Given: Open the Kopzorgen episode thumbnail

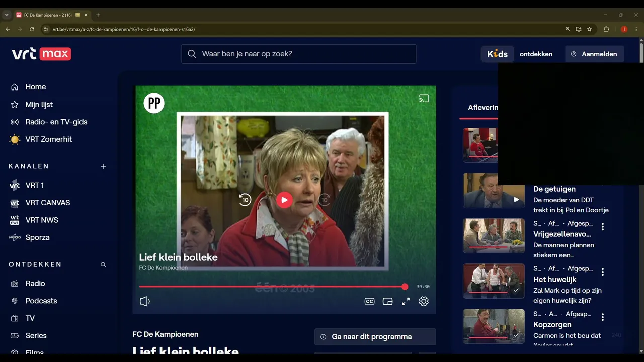Looking at the screenshot, I should pos(494,326).
